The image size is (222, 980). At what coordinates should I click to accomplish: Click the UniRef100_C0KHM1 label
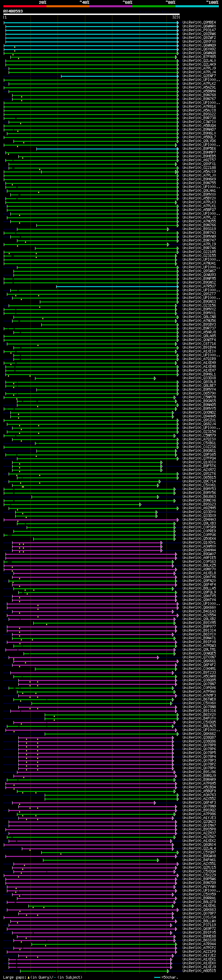point(199,669)
